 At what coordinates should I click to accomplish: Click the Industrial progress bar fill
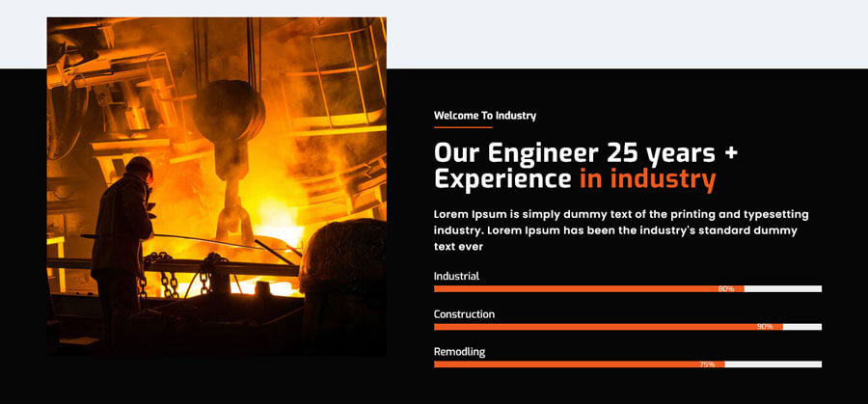[589, 289]
